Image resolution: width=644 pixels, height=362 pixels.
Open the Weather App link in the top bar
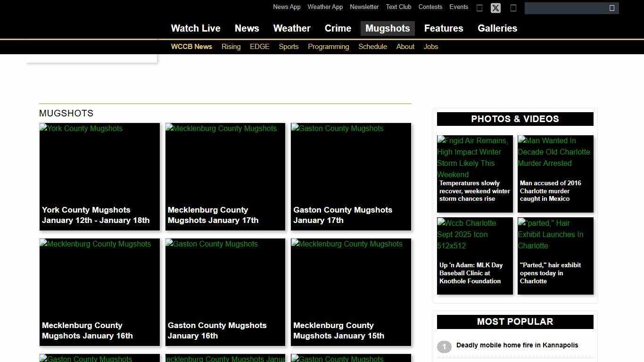[325, 7]
